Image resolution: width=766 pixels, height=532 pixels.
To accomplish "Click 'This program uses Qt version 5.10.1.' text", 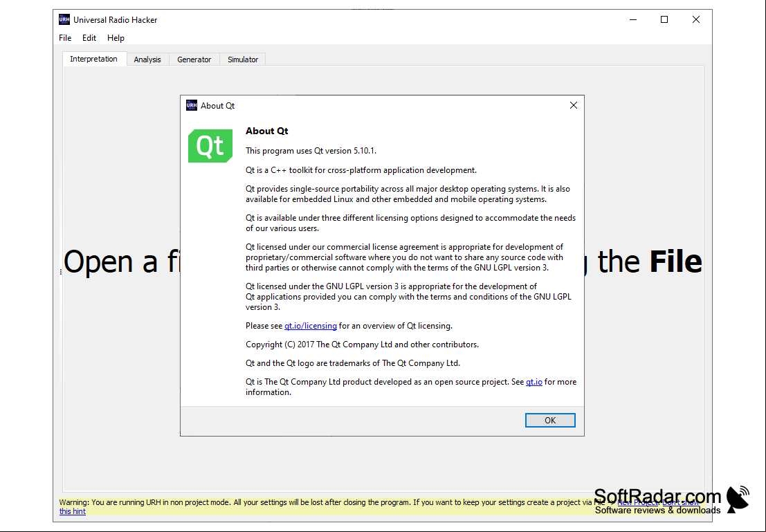I will click(311, 150).
